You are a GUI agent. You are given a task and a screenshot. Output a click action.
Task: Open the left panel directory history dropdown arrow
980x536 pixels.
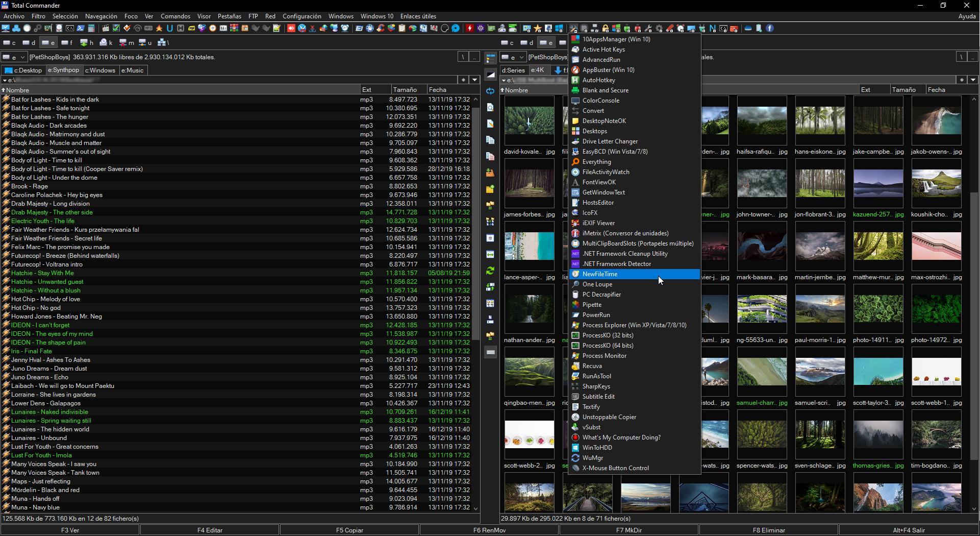[x=474, y=80]
